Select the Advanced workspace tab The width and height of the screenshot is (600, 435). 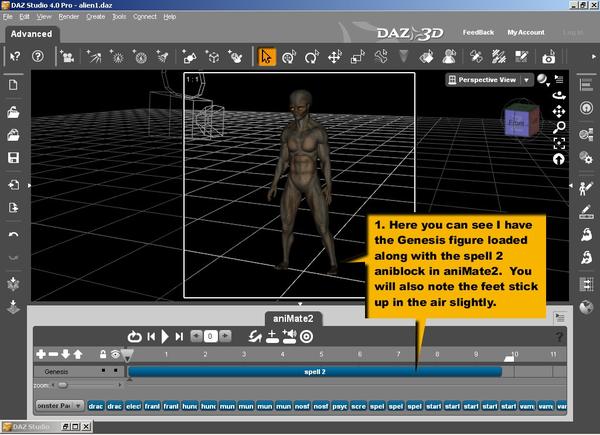tap(31, 34)
